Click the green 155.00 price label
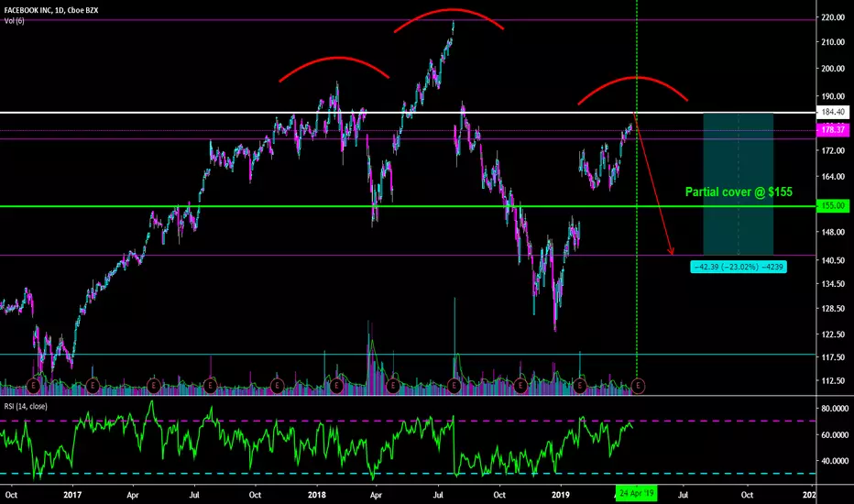The image size is (854, 504). pyautogui.click(x=833, y=206)
